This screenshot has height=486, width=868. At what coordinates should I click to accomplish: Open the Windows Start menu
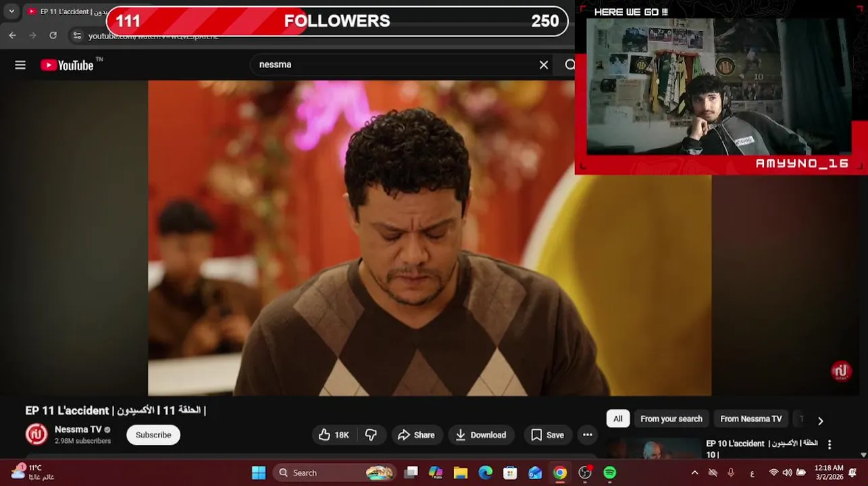[259, 473]
